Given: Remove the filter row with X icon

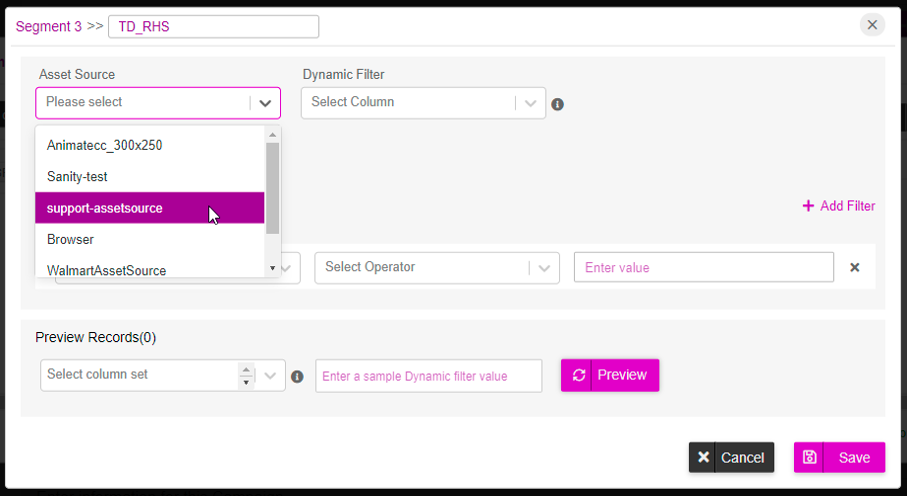Looking at the screenshot, I should [x=854, y=267].
